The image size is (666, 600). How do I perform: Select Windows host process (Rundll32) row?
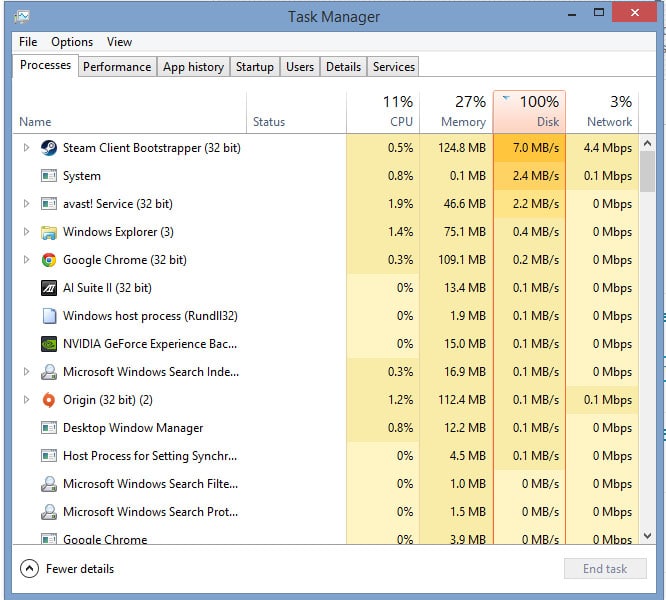[326, 316]
